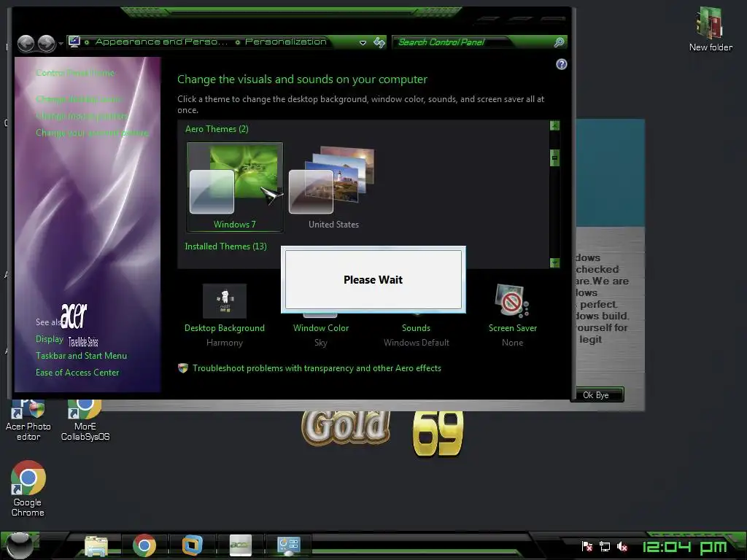The image size is (747, 560).
Task: Open the MorE CollabSysOS desktop shortcut
Action: [85, 421]
